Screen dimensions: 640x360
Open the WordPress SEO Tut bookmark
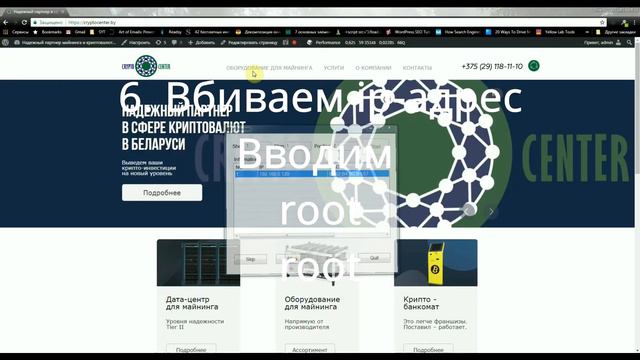coord(408,32)
